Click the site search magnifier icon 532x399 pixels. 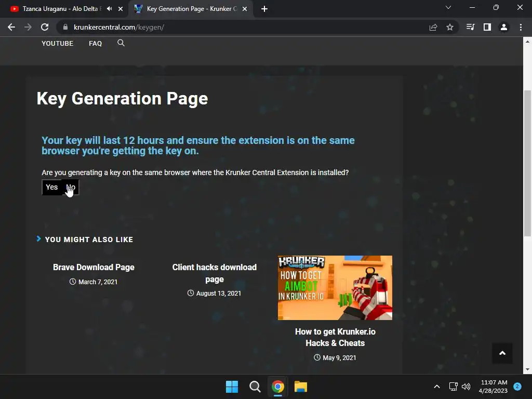tap(121, 43)
